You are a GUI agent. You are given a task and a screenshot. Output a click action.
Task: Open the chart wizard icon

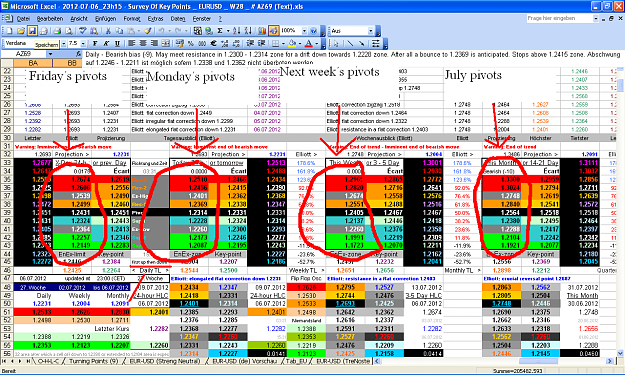[x=261, y=31]
